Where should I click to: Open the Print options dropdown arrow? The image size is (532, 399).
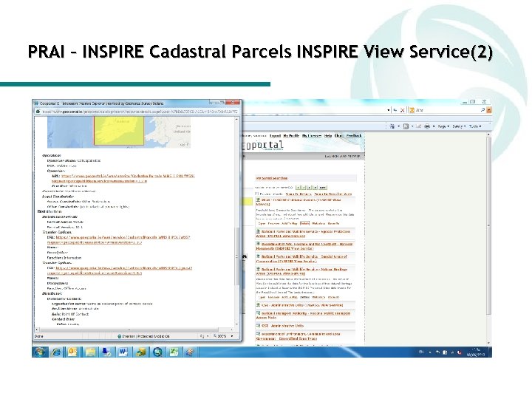point(434,126)
